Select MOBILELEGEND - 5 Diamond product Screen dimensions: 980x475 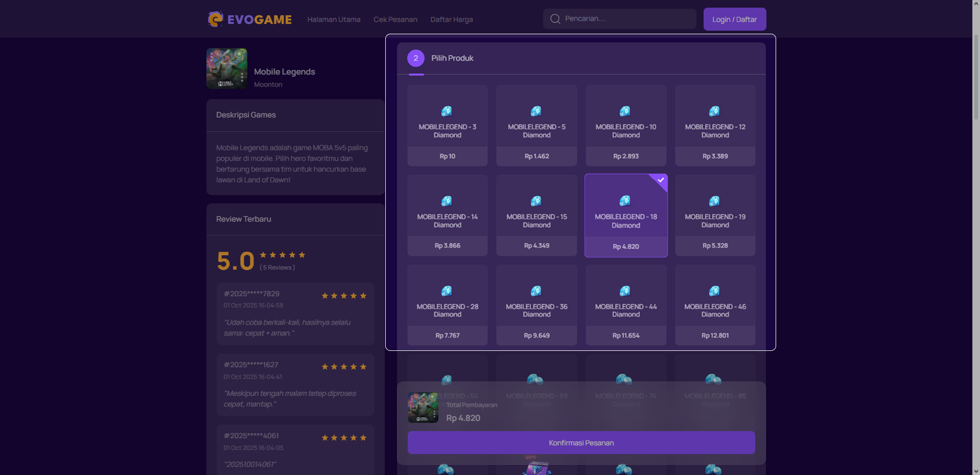point(536,126)
